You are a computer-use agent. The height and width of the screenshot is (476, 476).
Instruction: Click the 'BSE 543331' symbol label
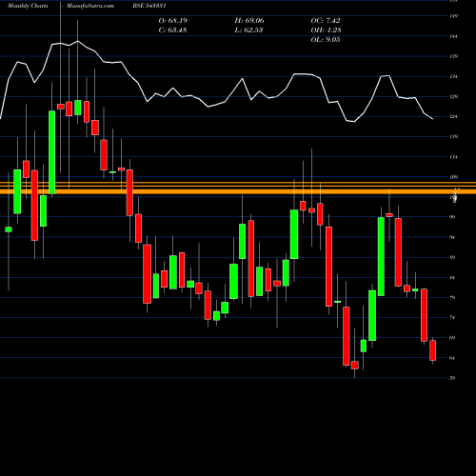(x=149, y=6)
